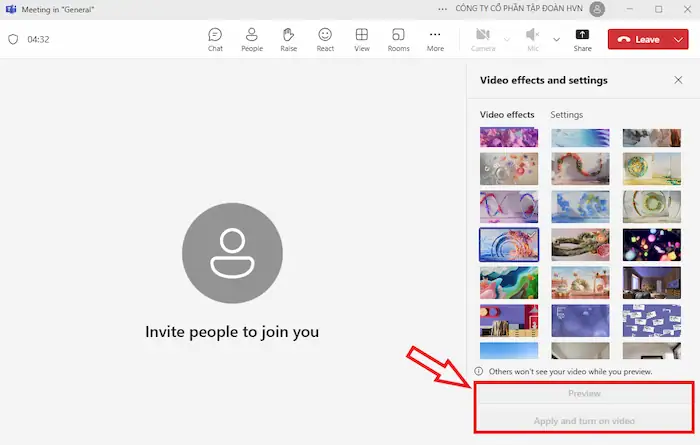Close the Video effects and settings panel
The image size is (700, 445).
(678, 80)
